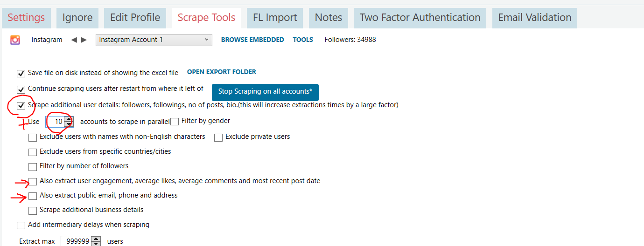Click the BROWSE EMBEDDED link
The height and width of the screenshot is (246, 644).
click(252, 40)
